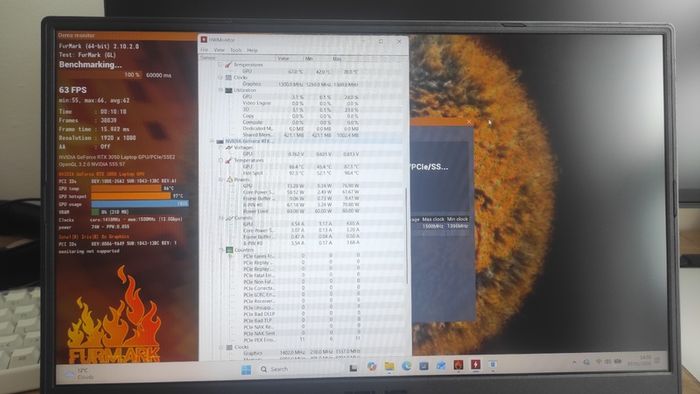Viewport: 700px width, 394px height.
Task: Click the GPU hotspot bar in FurMark
Action: (131, 196)
